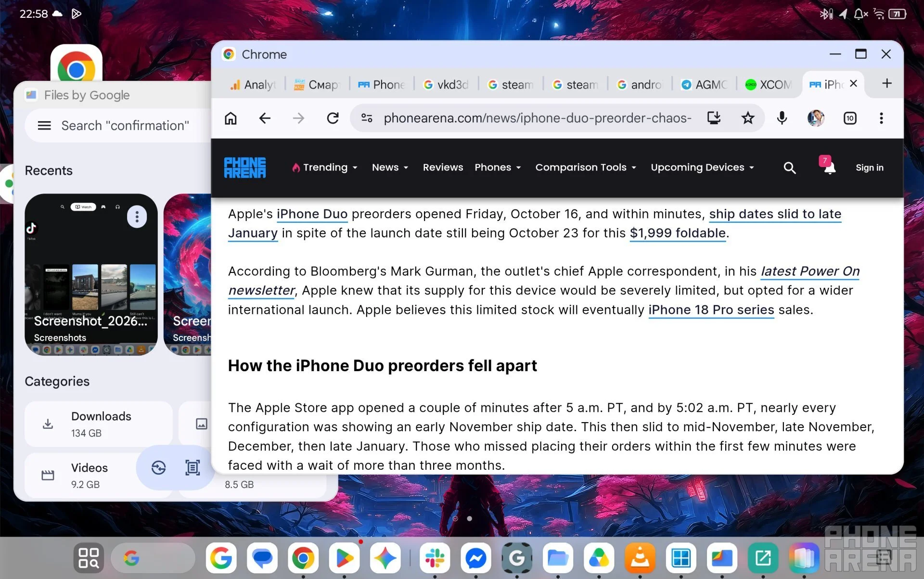The height and width of the screenshot is (579, 924).
Task: Switch to the vkd3d Google tab
Action: (x=446, y=85)
